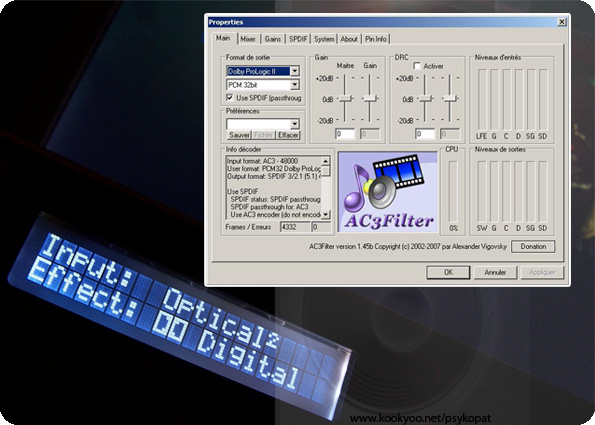Click the Info décoder scrollbar up arrow
The image size is (595, 425).
[326, 161]
